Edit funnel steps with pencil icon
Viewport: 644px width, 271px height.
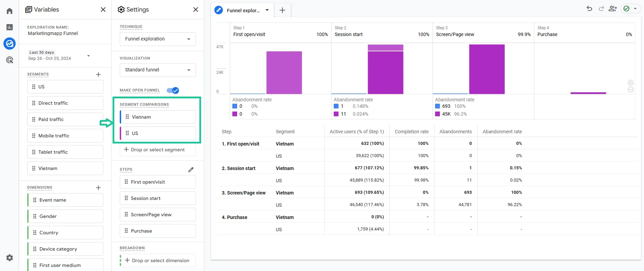[x=191, y=169]
